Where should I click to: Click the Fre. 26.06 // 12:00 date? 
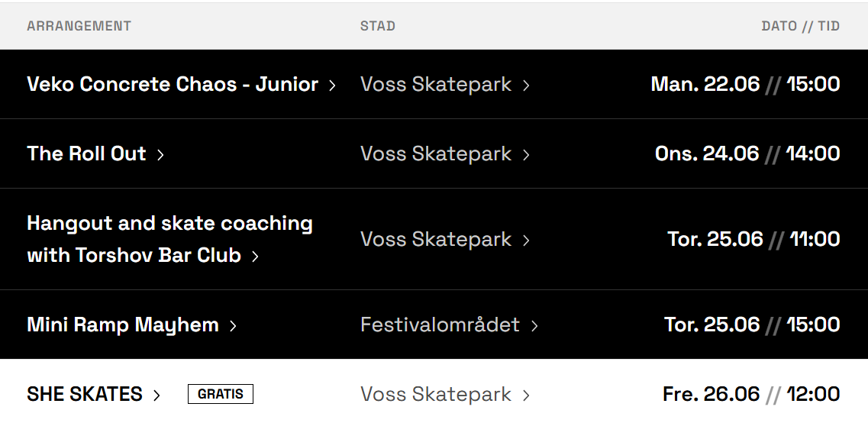(750, 394)
